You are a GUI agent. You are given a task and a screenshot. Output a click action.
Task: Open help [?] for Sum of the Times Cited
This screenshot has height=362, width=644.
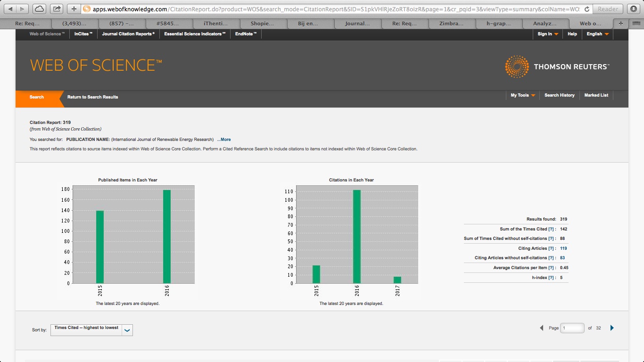(x=551, y=229)
